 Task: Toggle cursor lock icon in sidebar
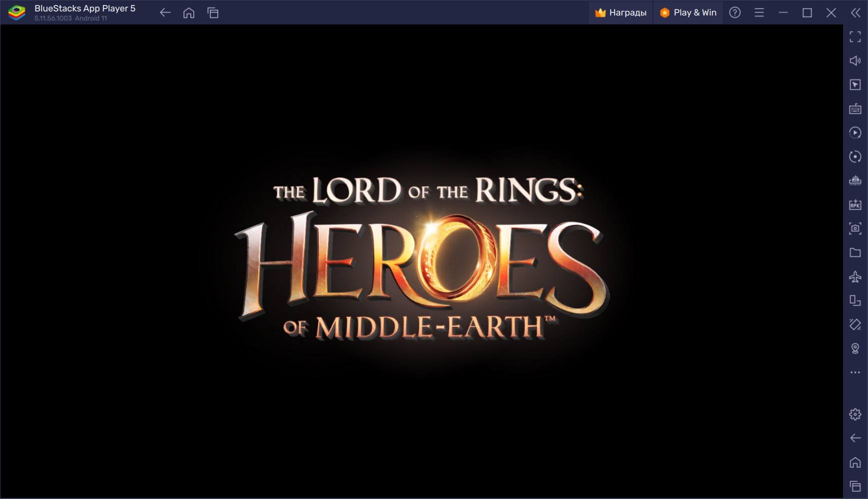pos(855,84)
